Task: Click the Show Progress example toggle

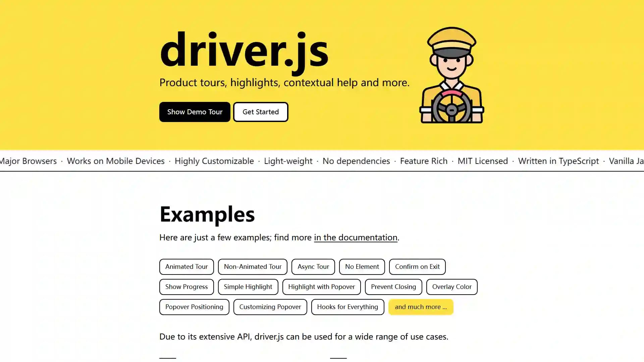Action: pos(186,287)
